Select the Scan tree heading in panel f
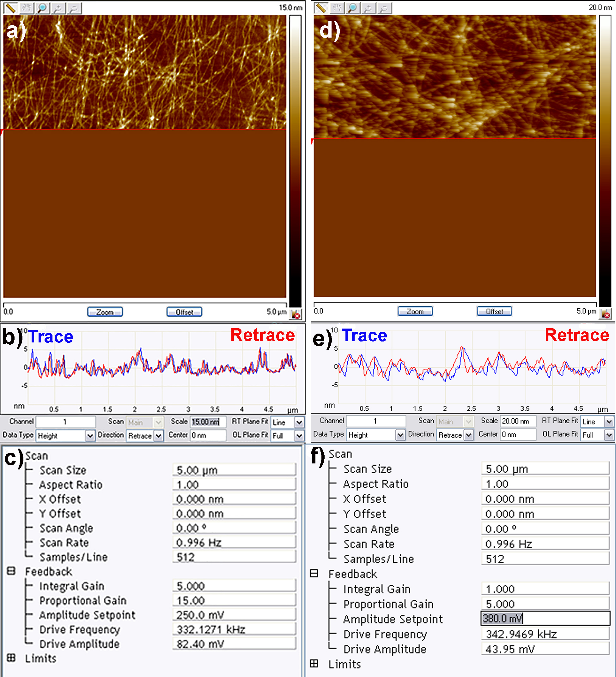This screenshot has width=616, height=677. tap(340, 454)
